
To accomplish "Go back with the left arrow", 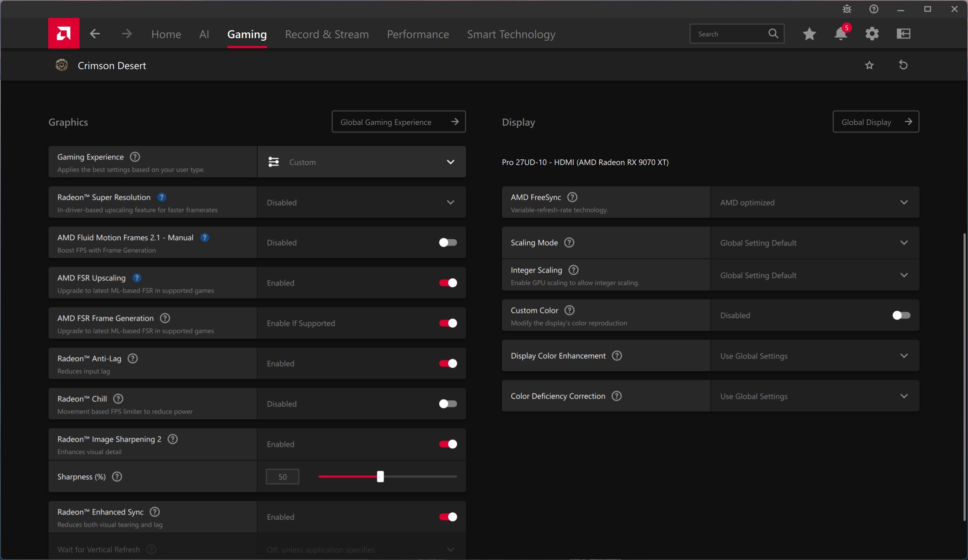I will [x=95, y=34].
